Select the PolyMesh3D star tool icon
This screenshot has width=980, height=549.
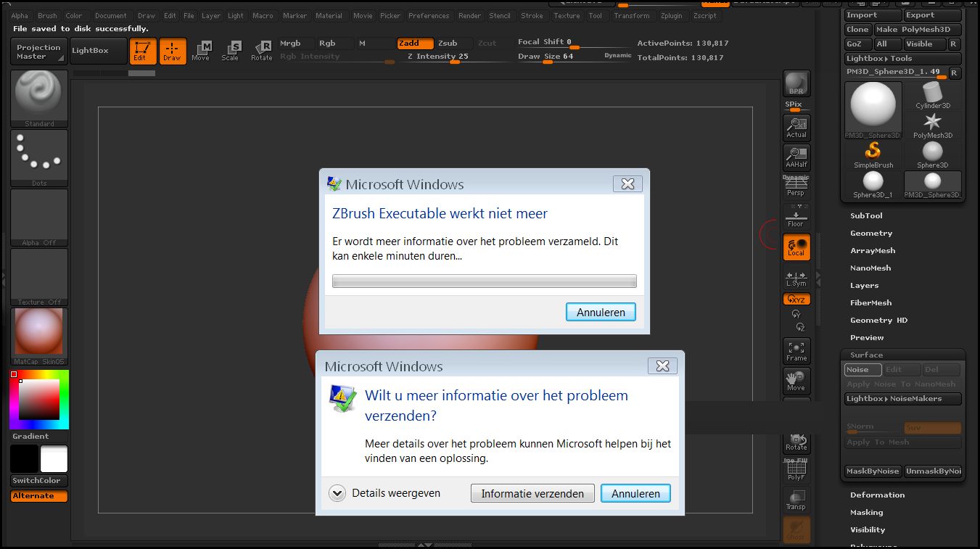pyautogui.click(x=933, y=125)
